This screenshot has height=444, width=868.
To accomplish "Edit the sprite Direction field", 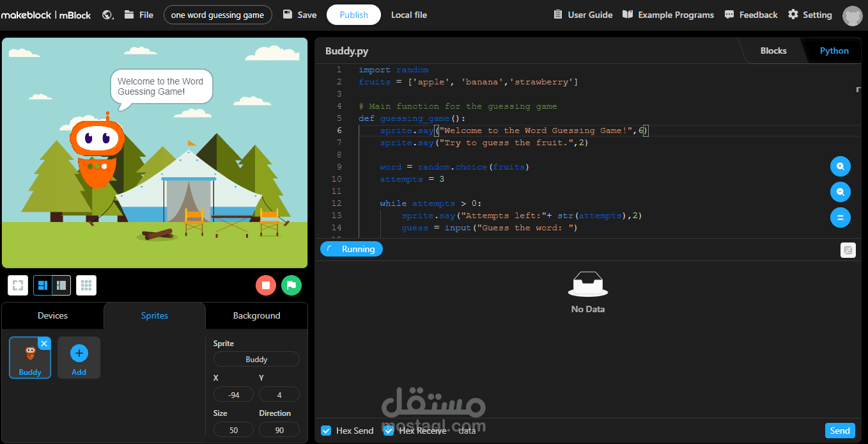I will (279, 430).
